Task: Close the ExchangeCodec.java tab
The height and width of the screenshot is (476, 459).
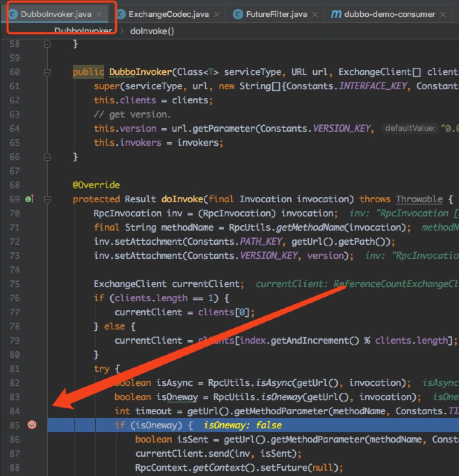Action: tap(217, 15)
